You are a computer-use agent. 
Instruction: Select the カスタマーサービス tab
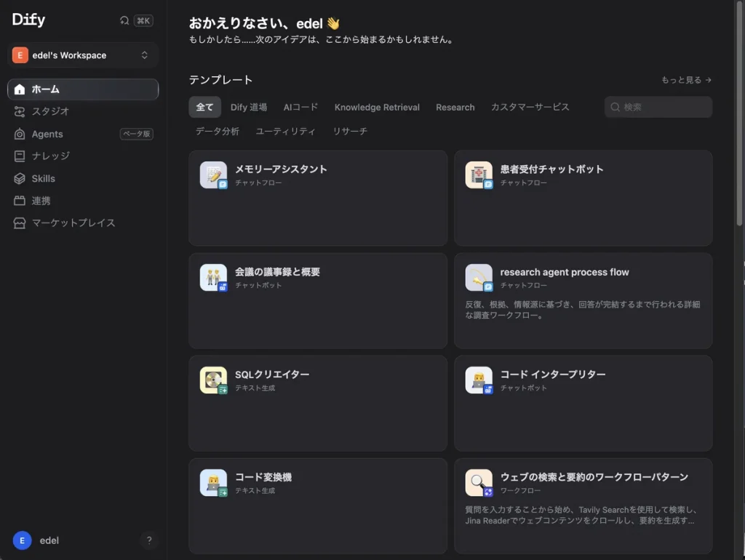click(x=530, y=107)
